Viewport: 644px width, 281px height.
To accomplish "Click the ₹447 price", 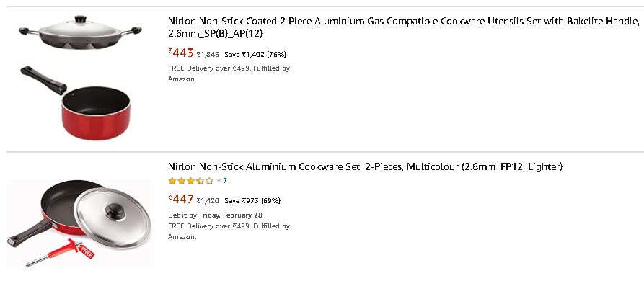I will [x=181, y=200].
